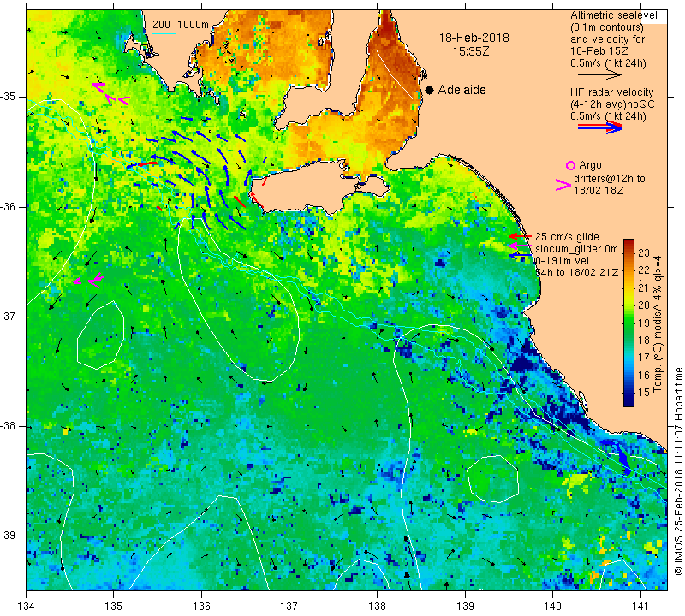Viewport: 685px width, 616px height.
Task: Click the blue 0-191m vel legend arrow
Action: (521, 254)
